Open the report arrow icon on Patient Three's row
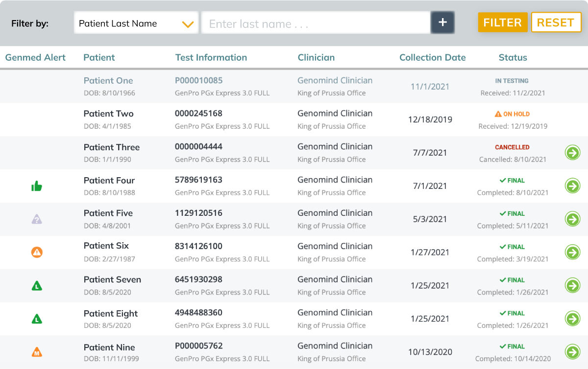The image size is (588, 369). (572, 153)
